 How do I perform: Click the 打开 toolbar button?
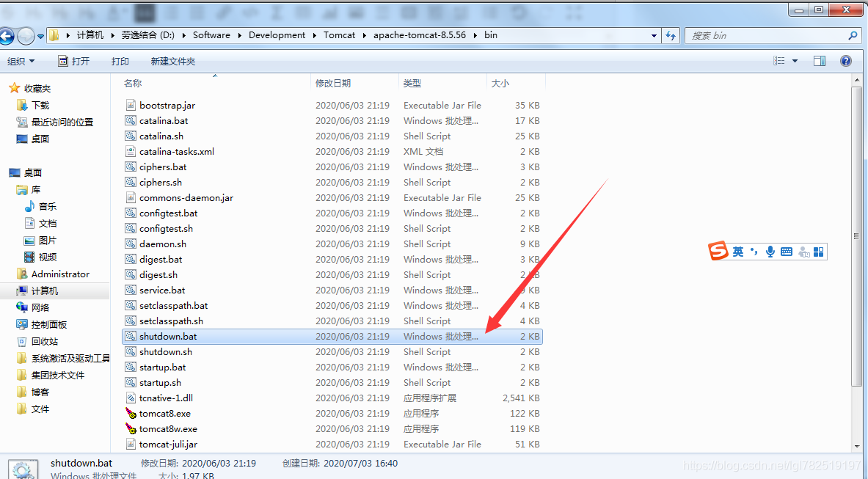[74, 62]
